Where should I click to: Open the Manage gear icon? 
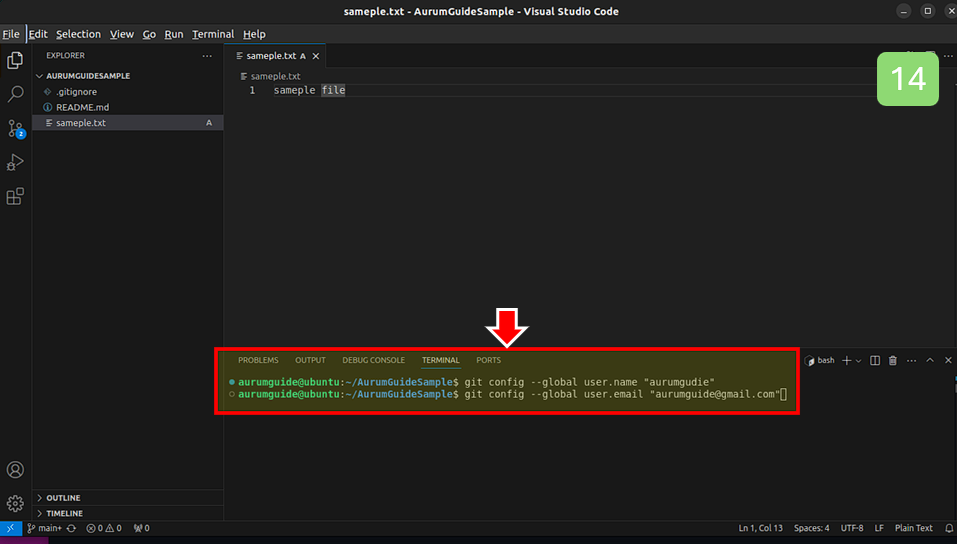click(15, 503)
